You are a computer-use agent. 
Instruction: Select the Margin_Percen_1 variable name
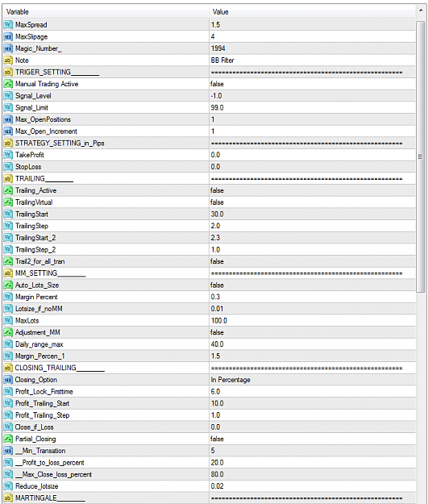click(x=39, y=356)
